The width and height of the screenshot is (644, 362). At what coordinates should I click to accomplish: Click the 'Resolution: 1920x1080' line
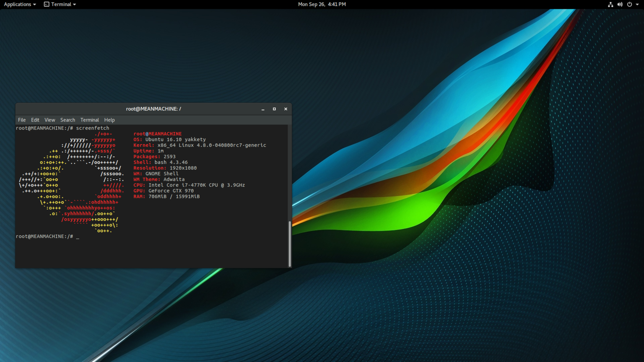(x=165, y=168)
